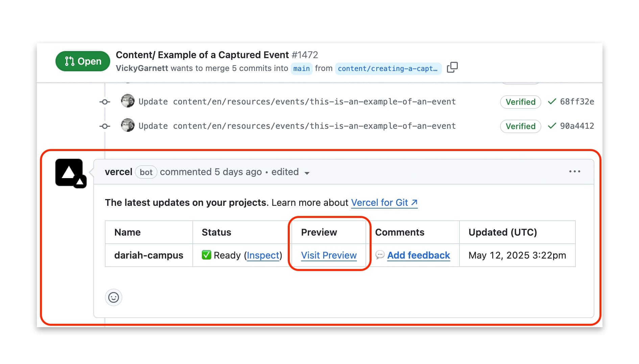The width and height of the screenshot is (639, 364).
Task: Click the Verified badge on commit 90a4412
Action: (x=520, y=126)
